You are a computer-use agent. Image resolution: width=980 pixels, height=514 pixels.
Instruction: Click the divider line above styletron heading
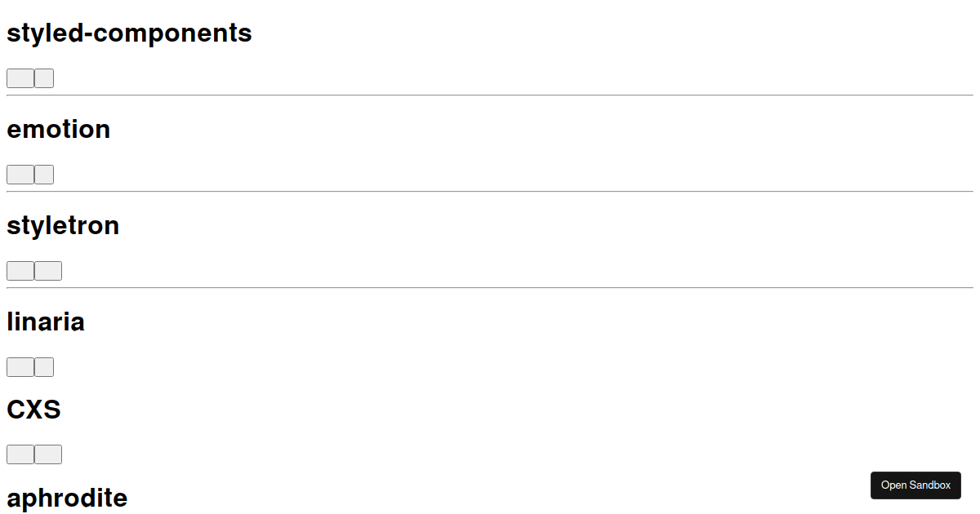coord(490,192)
